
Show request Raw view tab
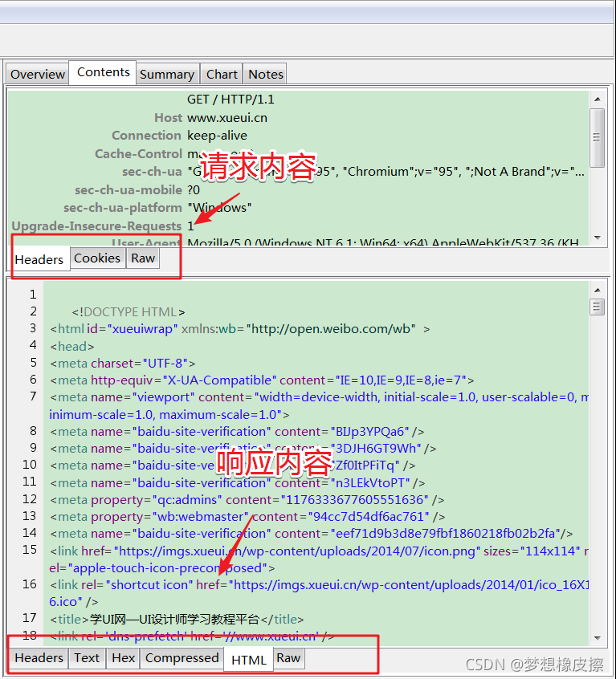pos(143,258)
